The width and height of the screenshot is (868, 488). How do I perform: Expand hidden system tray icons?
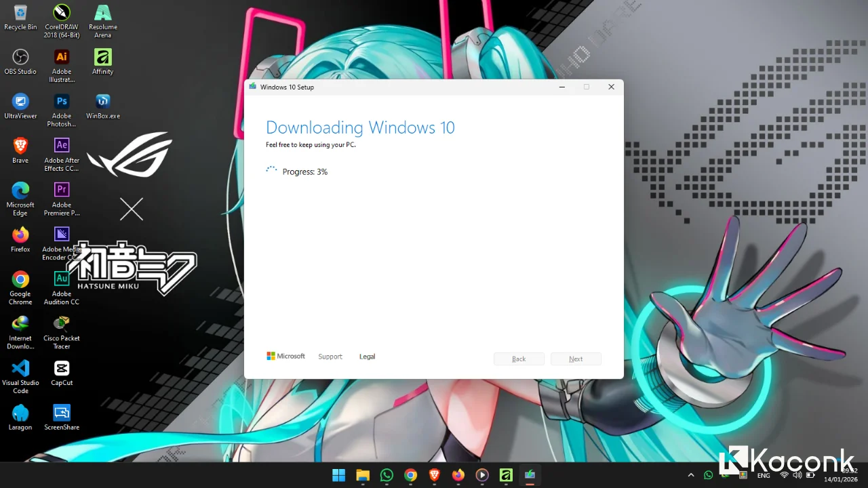(x=691, y=475)
